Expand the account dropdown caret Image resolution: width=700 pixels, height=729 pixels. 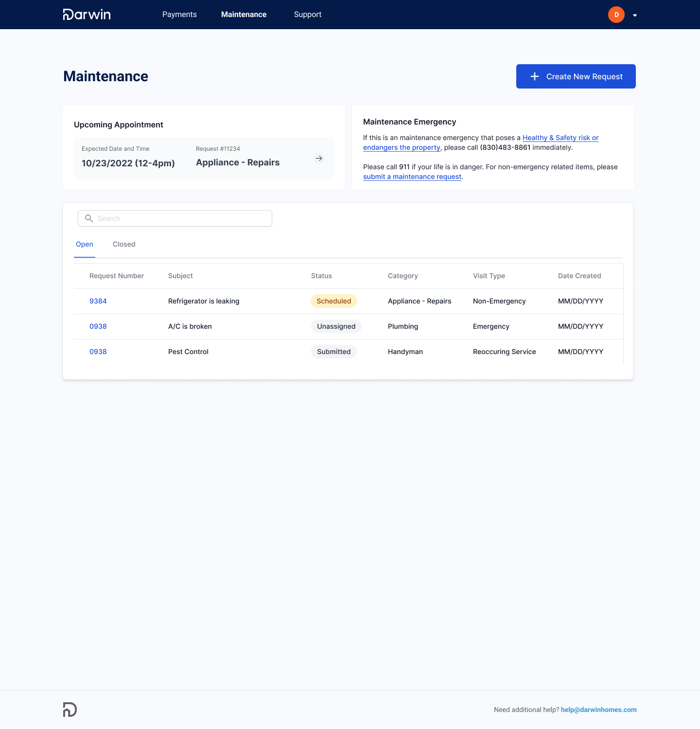[x=635, y=15]
